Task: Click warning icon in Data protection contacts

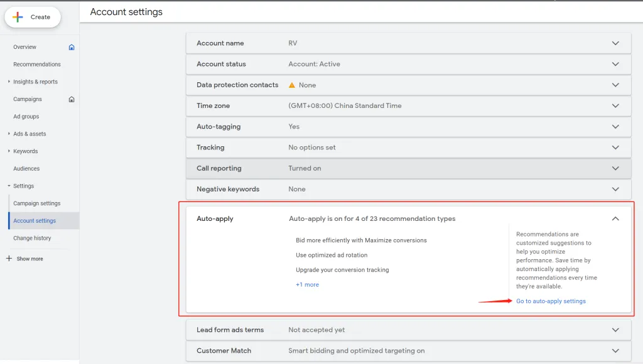Action: click(x=292, y=85)
